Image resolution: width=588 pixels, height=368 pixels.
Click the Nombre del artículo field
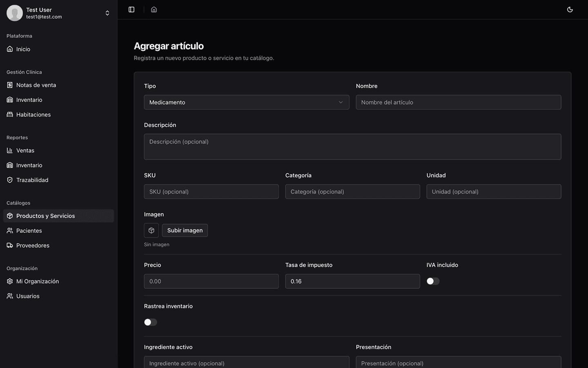[x=458, y=102]
